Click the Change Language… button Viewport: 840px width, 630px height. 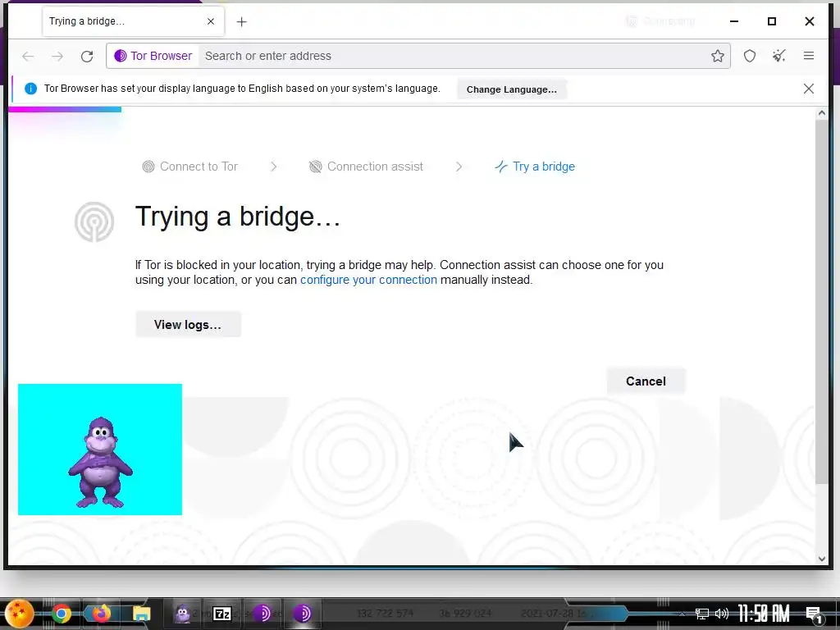(512, 89)
